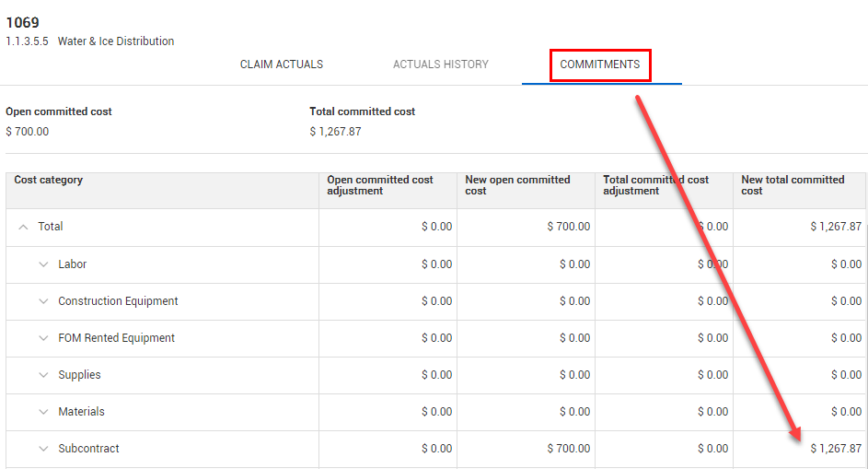Click the Open committed cost adjustment header
The image size is (868, 469).
[380, 185]
